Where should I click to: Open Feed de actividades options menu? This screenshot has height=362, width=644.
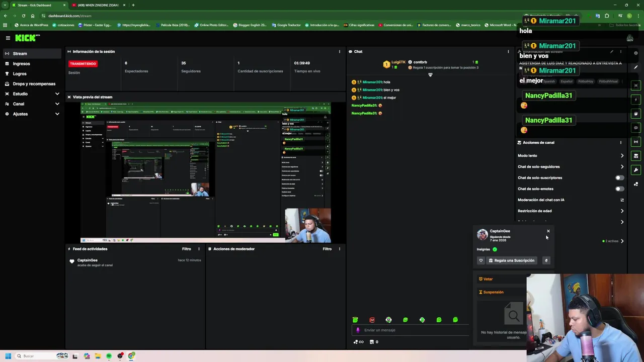(x=199, y=249)
